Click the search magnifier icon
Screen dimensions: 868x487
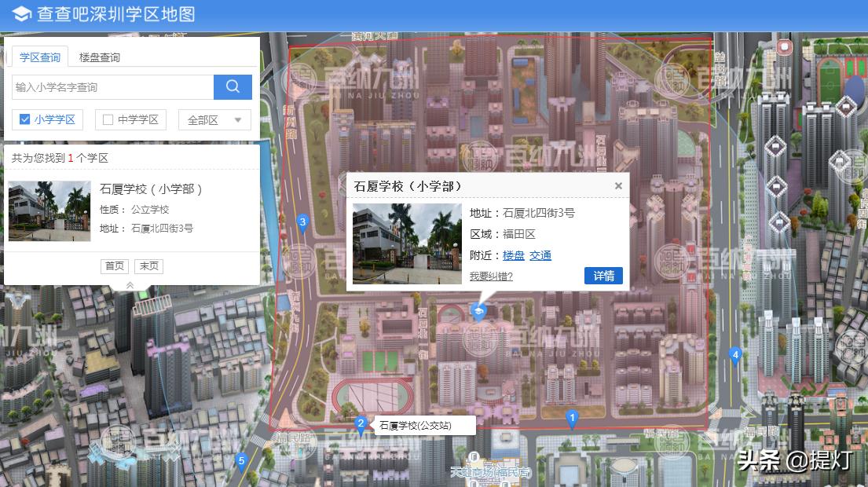point(233,86)
